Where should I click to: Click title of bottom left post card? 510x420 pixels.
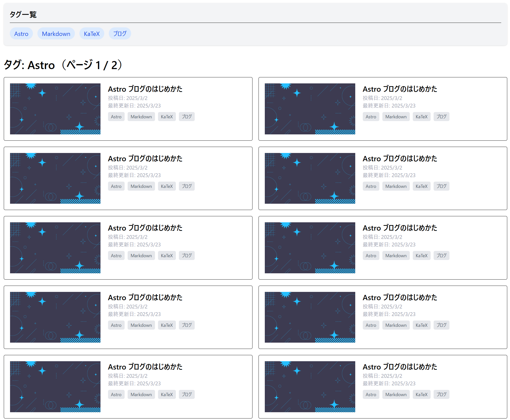pyautogui.click(x=145, y=367)
